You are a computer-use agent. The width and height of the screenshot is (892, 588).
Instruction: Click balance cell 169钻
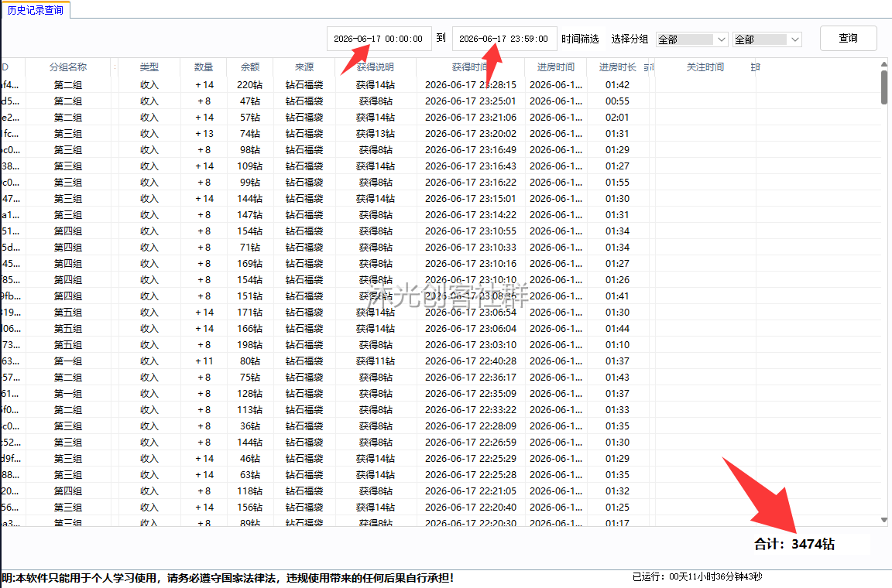tap(250, 264)
